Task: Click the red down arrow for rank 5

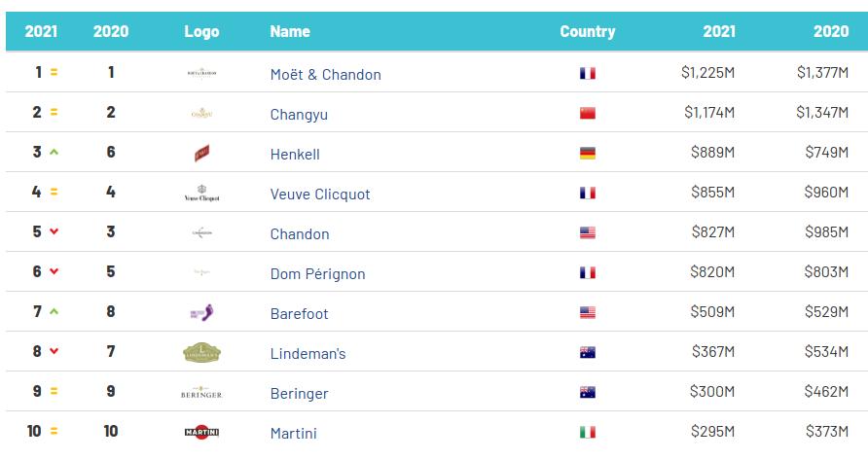Action: 54,232
